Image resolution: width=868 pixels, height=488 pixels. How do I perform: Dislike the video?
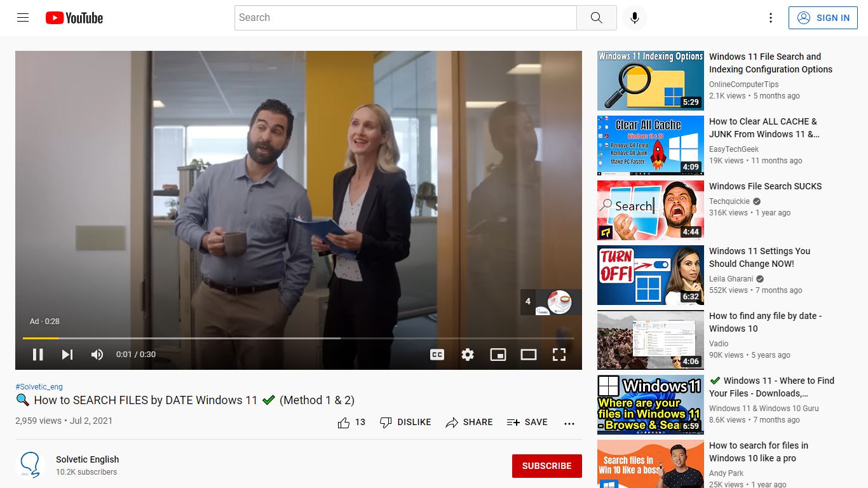tap(405, 423)
